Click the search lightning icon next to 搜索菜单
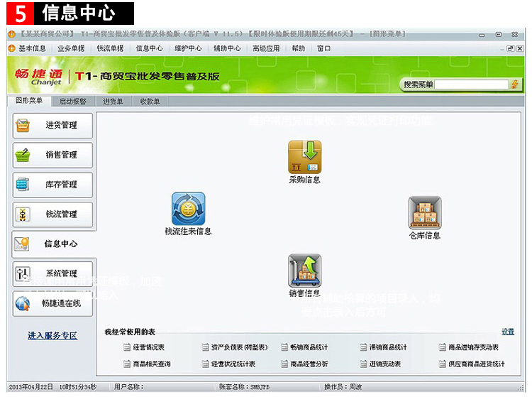Image resolution: width=532 pixels, height=397 pixels. pos(515,84)
